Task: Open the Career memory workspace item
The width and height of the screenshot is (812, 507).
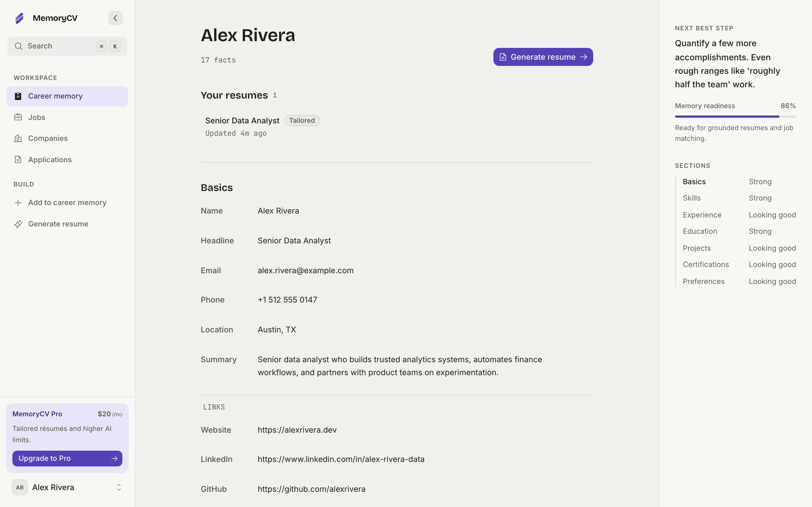Action: point(67,96)
